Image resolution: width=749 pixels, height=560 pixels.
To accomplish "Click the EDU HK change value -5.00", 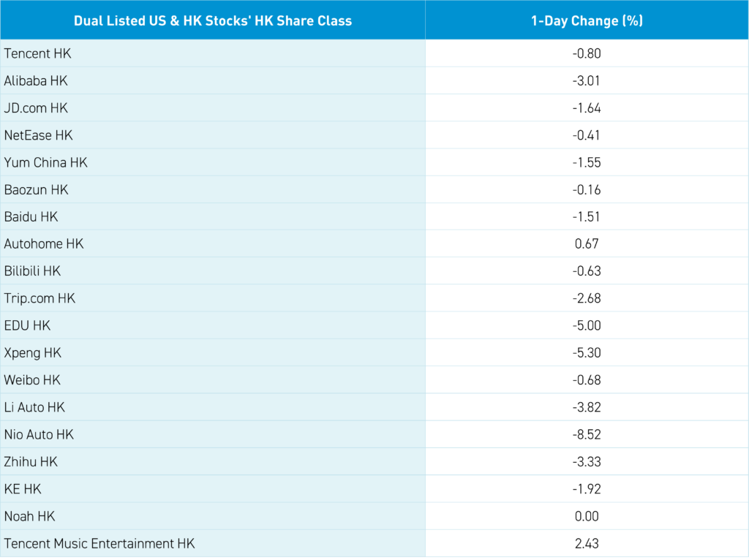I will 587,326.
